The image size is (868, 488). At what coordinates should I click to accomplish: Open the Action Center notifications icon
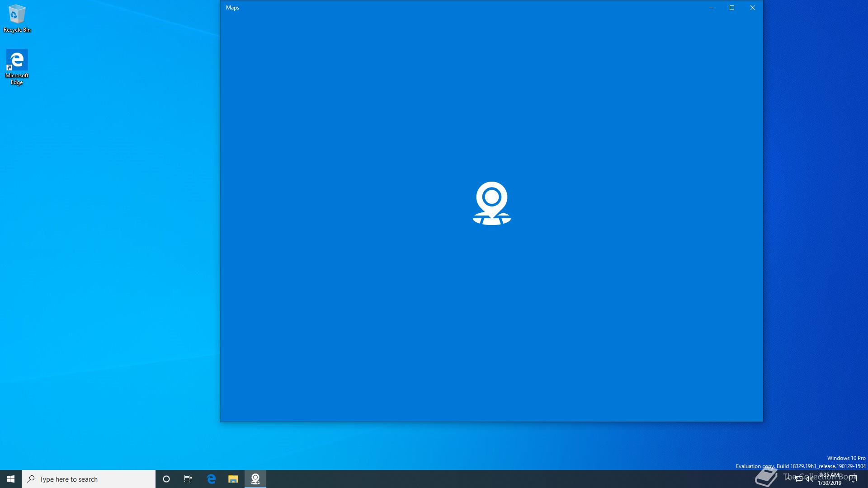pos(853,479)
